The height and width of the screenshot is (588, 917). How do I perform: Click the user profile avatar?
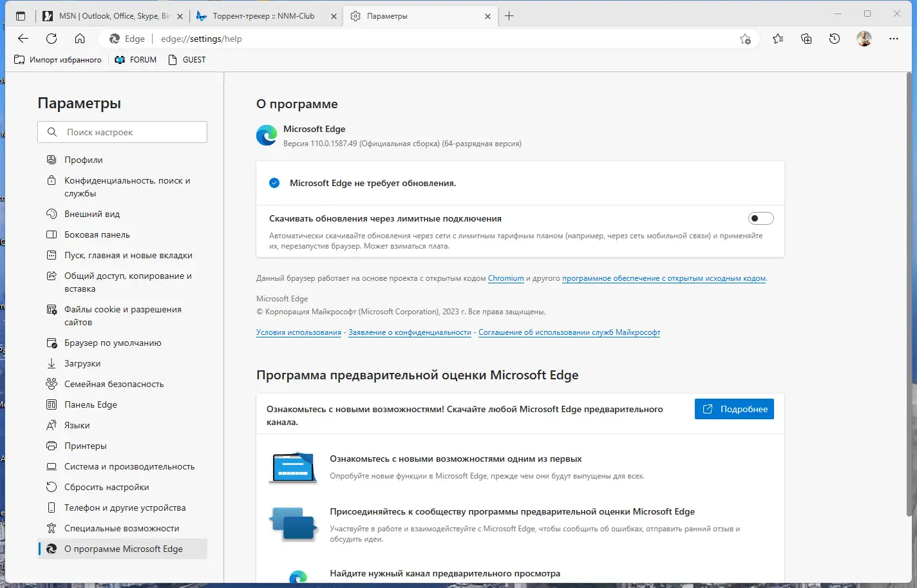point(864,39)
